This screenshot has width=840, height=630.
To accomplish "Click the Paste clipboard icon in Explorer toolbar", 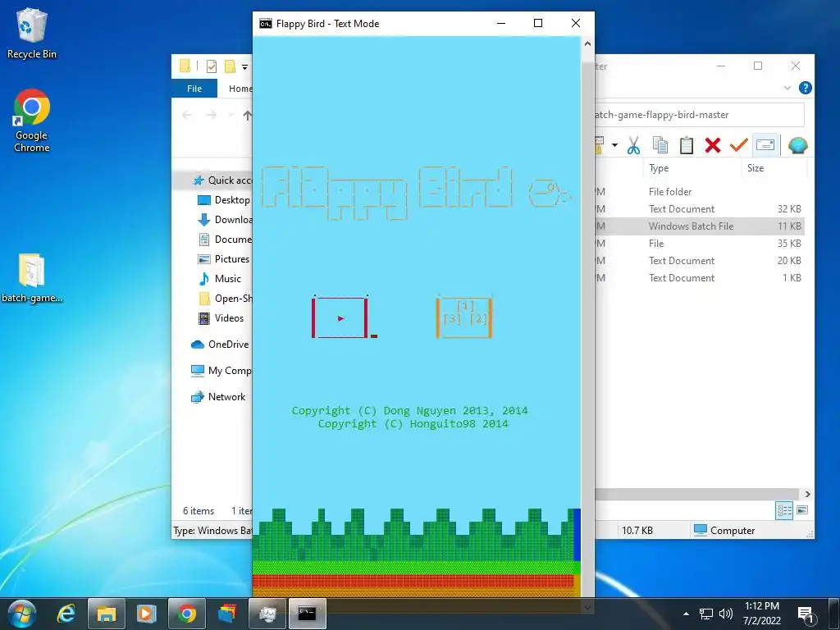I will click(x=687, y=145).
